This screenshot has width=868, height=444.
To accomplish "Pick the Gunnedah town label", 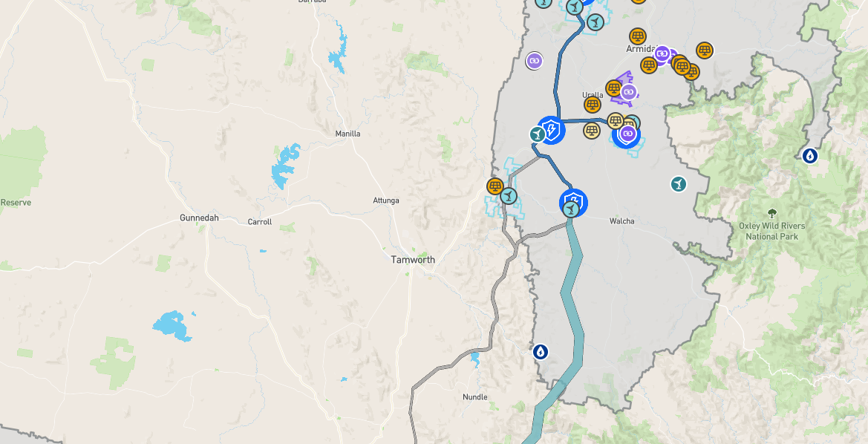I will tap(199, 218).
